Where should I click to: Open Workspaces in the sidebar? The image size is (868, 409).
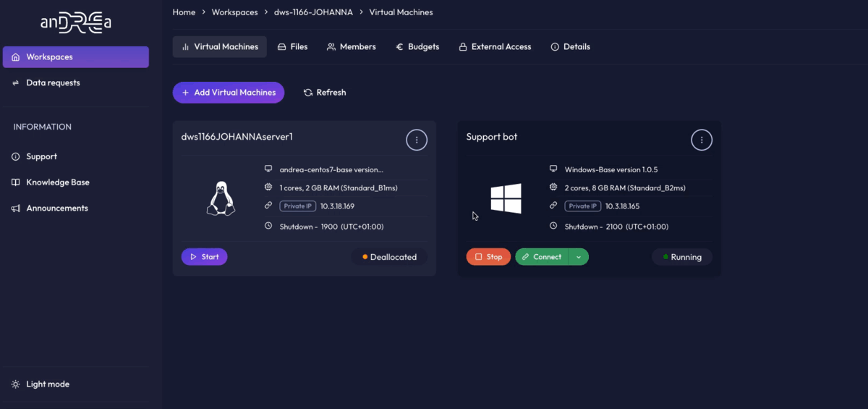[x=75, y=57]
